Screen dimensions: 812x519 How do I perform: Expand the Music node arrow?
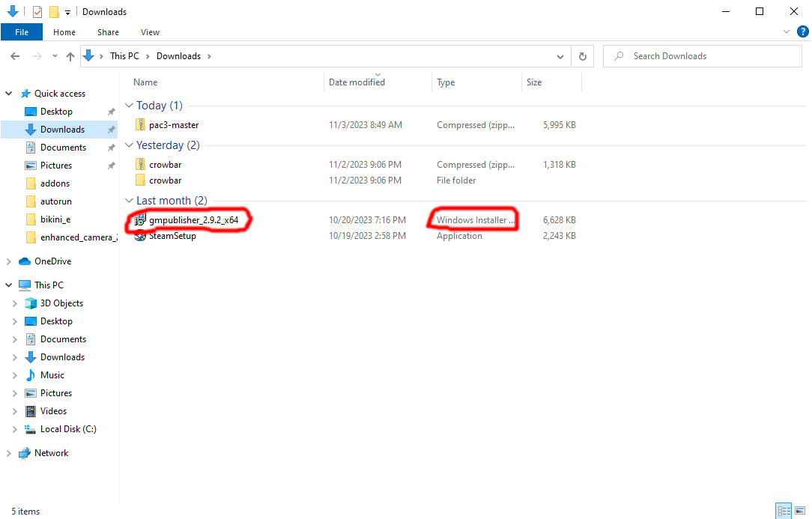coord(14,375)
